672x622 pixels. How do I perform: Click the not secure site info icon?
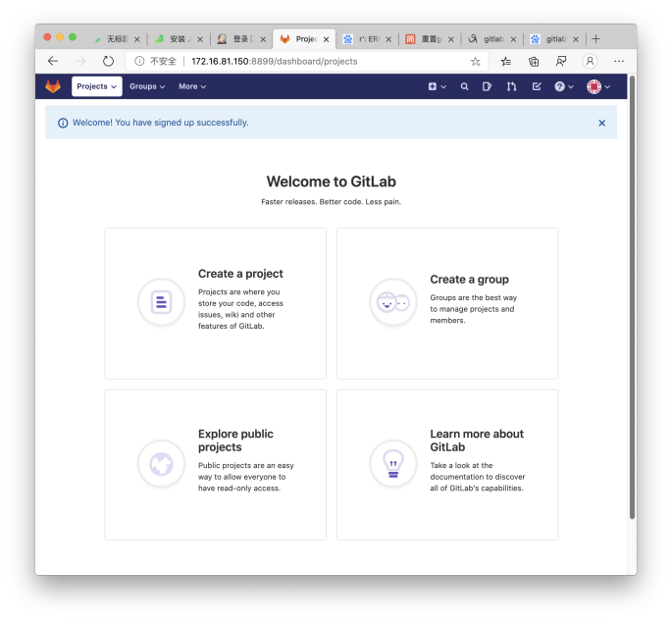point(139,61)
